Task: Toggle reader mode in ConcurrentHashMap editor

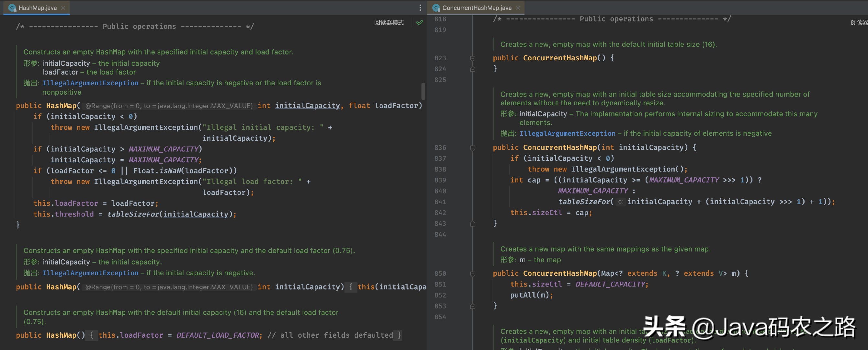Action: tap(859, 23)
